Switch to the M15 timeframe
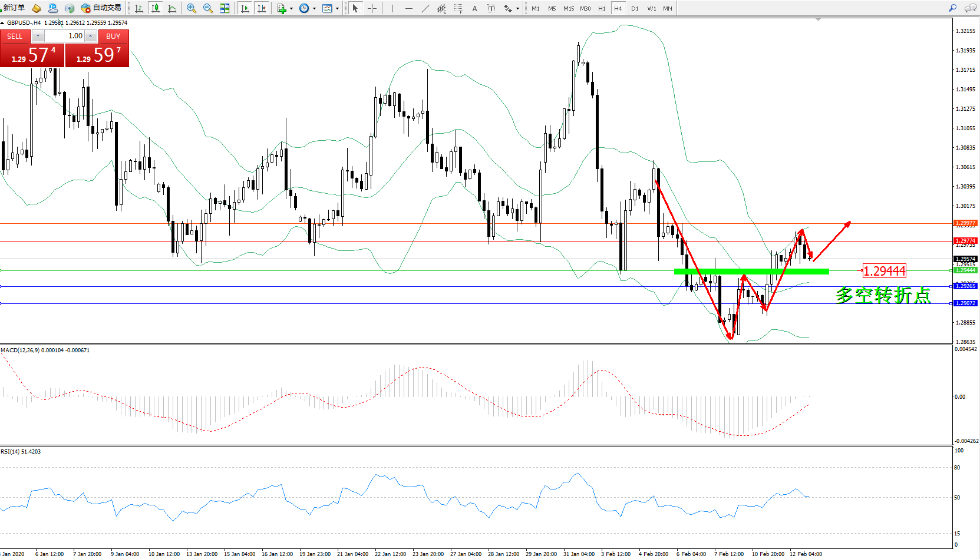 [x=568, y=8]
